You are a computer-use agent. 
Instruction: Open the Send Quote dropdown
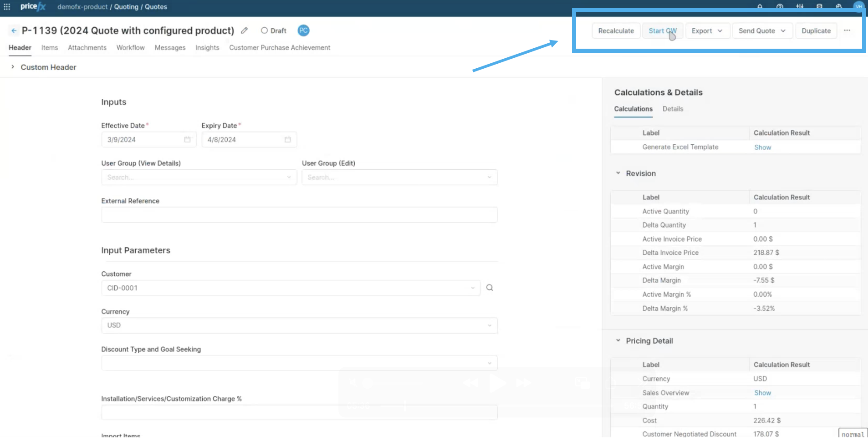[x=761, y=31]
